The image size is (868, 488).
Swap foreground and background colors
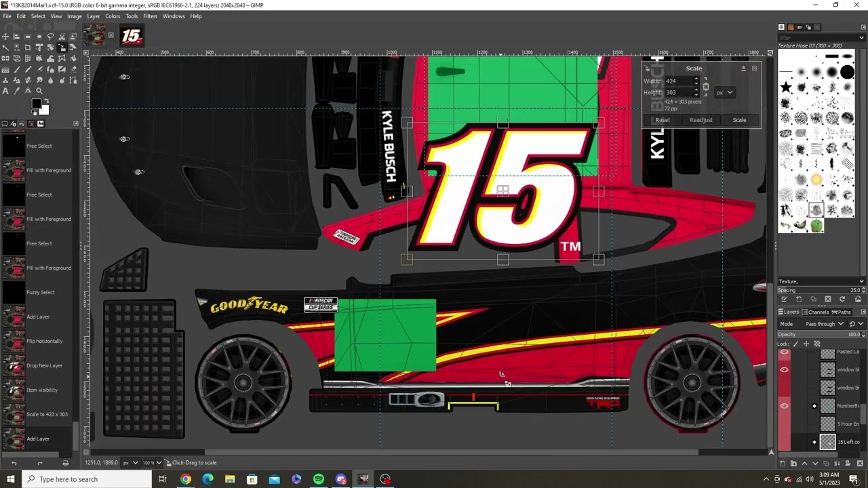click(x=46, y=100)
